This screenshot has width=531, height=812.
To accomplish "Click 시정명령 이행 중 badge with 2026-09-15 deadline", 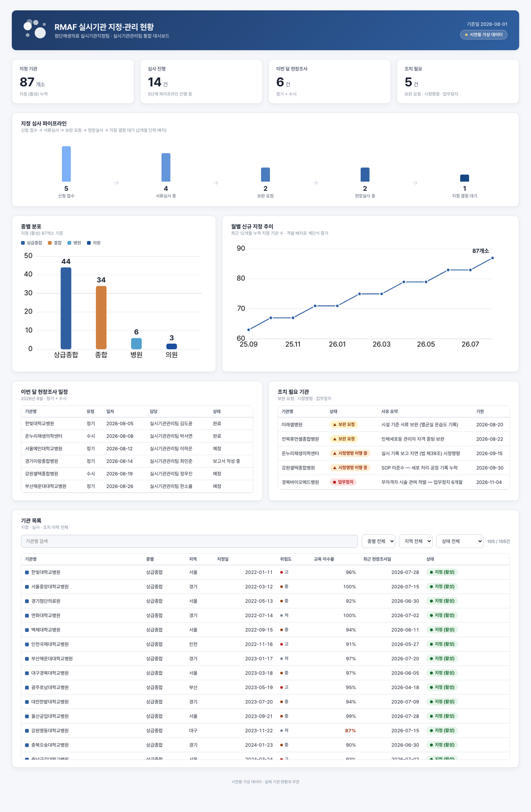I will 350,453.
